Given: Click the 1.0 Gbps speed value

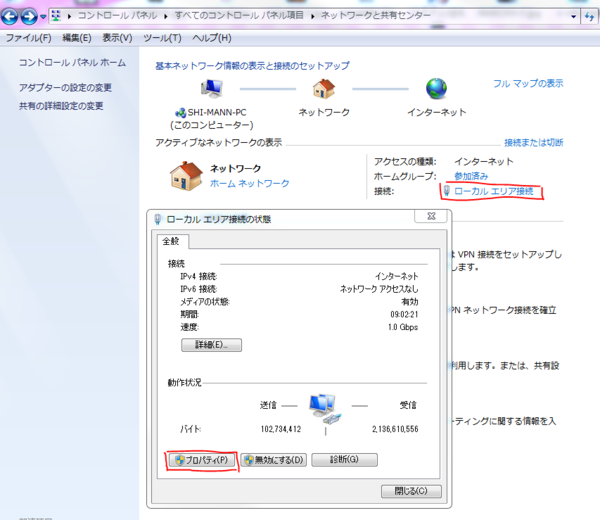Looking at the screenshot, I should (x=403, y=327).
